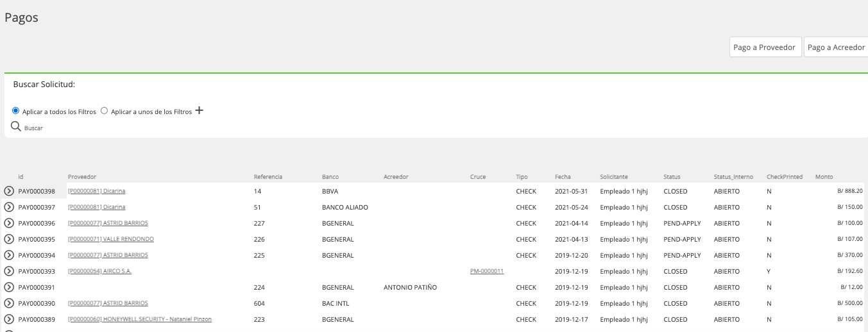Expand row PAY0000395 arrow icon
This screenshot has height=332, width=868.
[x=9, y=239]
